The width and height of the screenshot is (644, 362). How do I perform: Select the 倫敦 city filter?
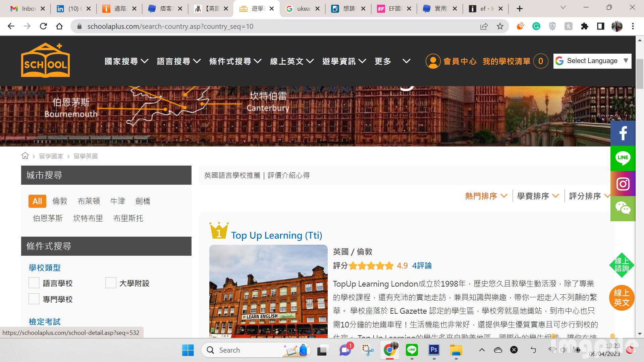(60, 201)
